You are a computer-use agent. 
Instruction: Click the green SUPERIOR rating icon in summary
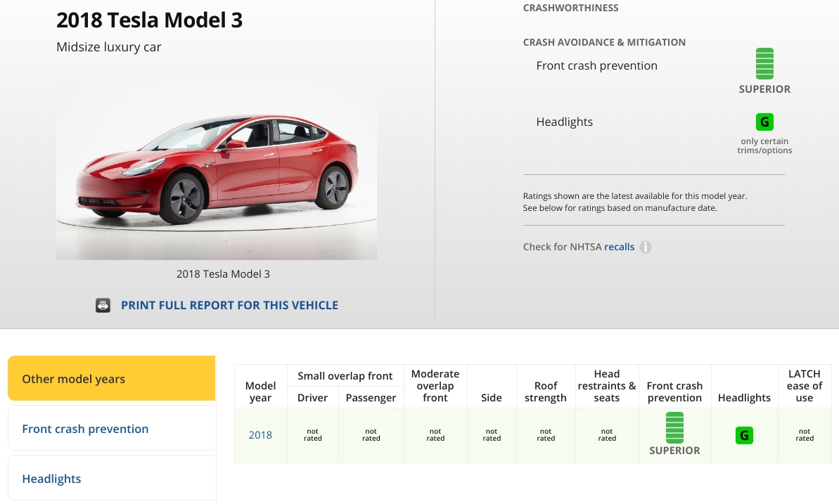click(764, 64)
